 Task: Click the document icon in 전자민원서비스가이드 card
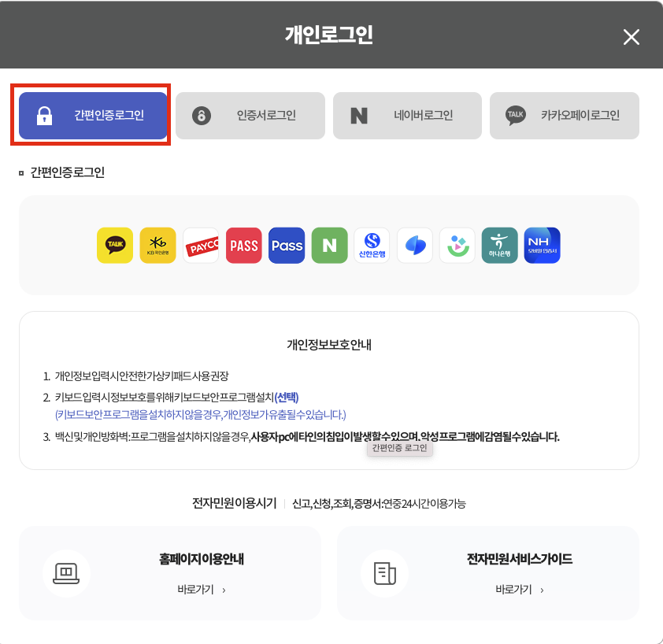point(384,572)
